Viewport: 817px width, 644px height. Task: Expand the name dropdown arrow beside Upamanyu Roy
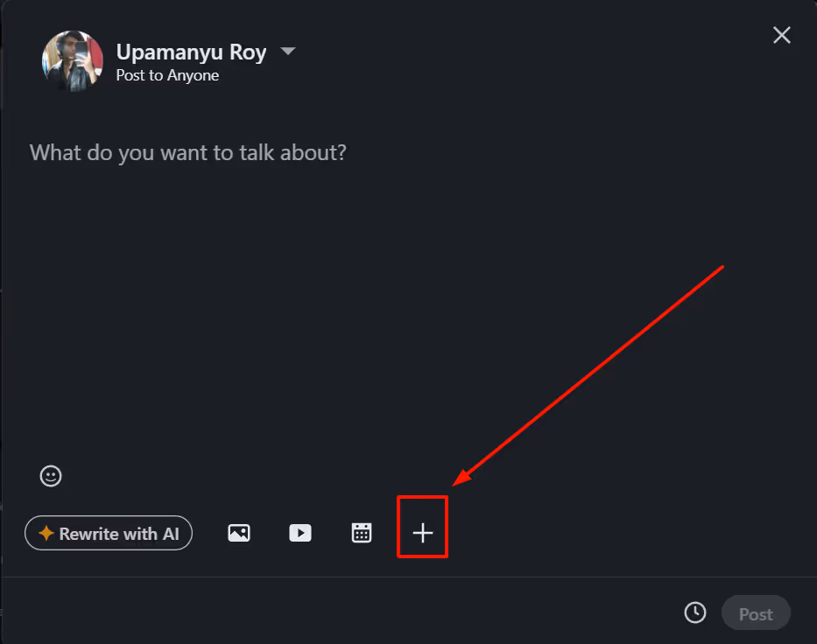point(288,52)
